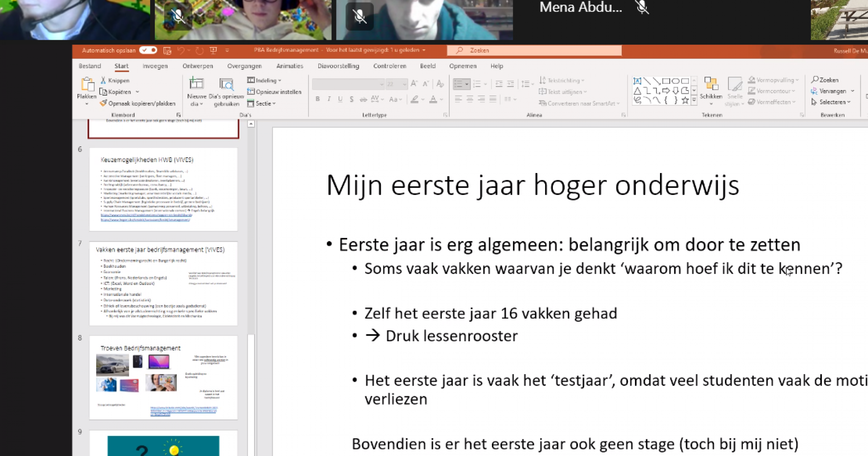The height and width of the screenshot is (456, 868).
Task: Open the Customize Quick Access Toolbar dropdown
Action: click(x=227, y=51)
